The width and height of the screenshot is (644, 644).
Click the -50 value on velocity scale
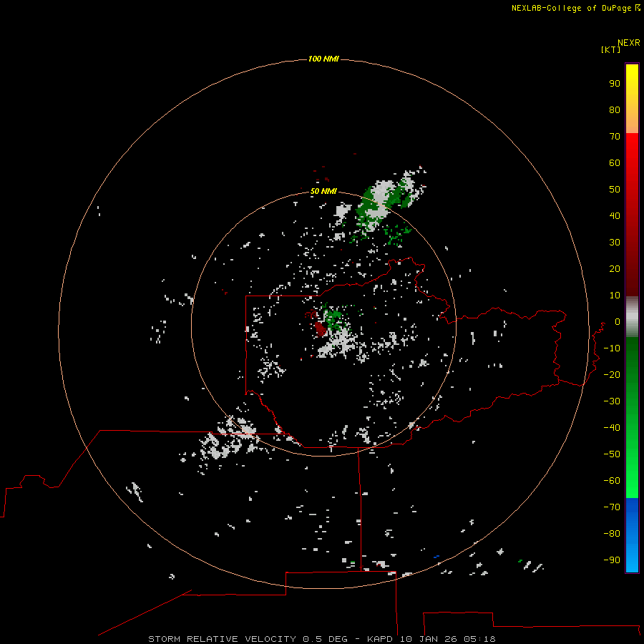click(612, 454)
